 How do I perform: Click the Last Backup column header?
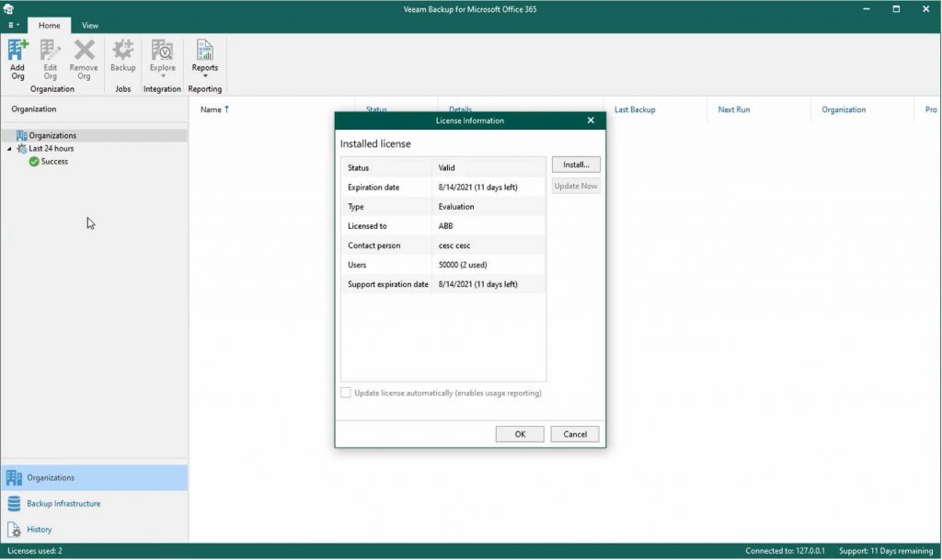pos(635,109)
